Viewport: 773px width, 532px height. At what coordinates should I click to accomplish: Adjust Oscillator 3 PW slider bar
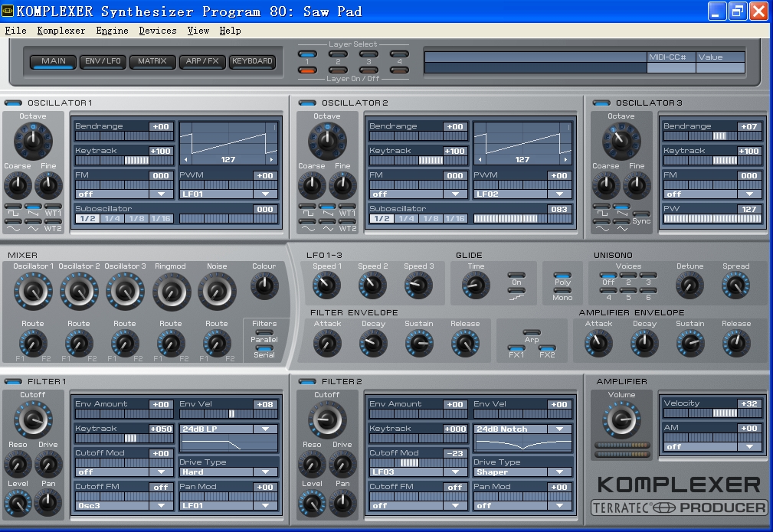point(712,219)
